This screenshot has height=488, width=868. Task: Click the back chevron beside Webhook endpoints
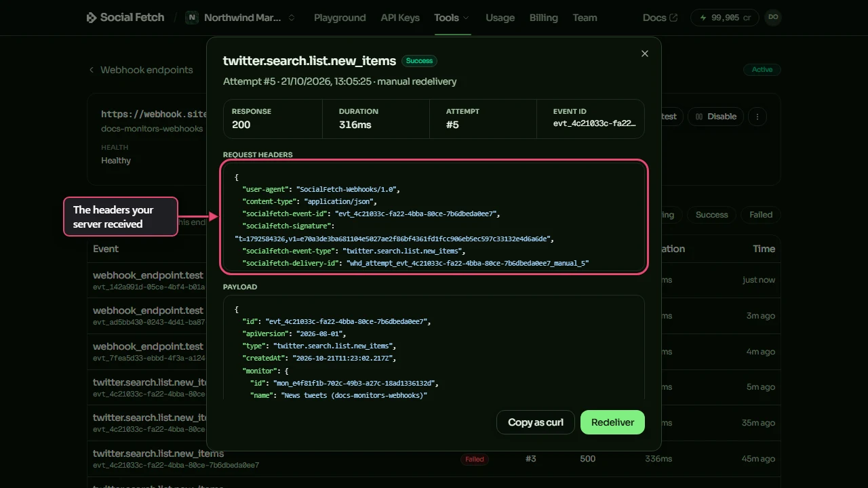tap(92, 70)
